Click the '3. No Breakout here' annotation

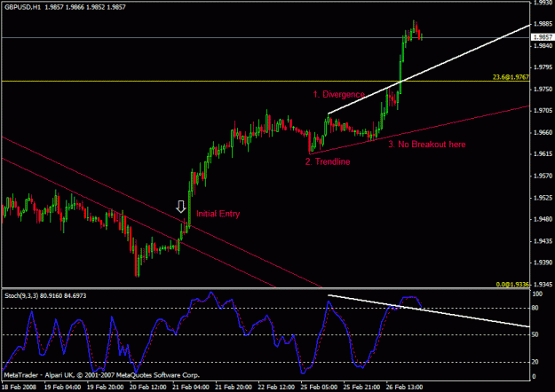(x=427, y=145)
